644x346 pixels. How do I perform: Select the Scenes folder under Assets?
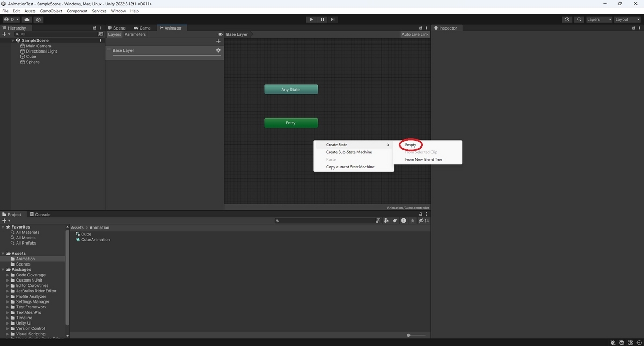pos(23,264)
